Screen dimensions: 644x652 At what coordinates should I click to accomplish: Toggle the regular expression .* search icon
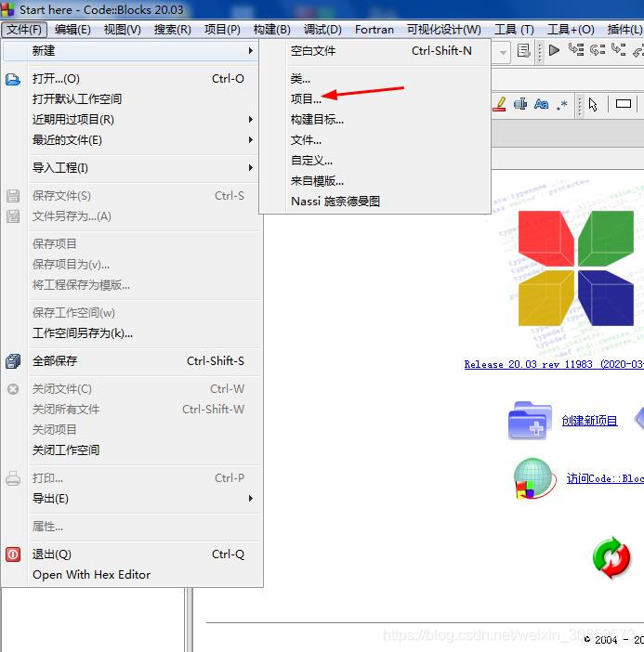(x=562, y=104)
